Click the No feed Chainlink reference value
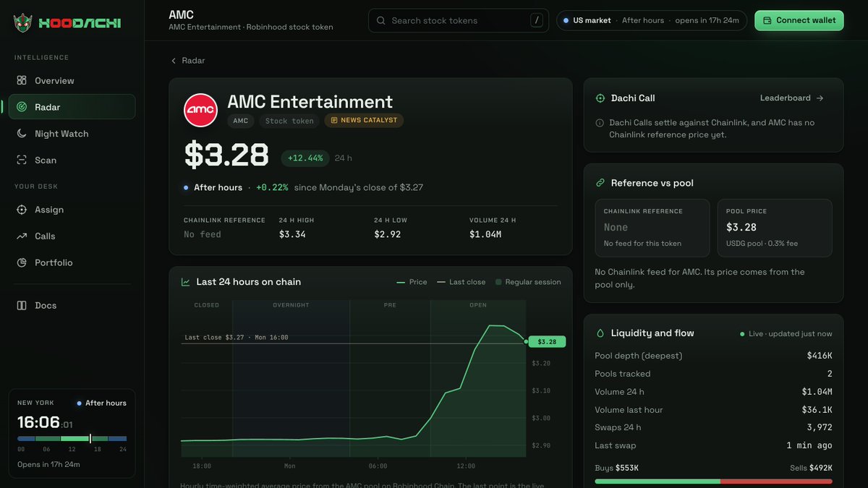The width and height of the screenshot is (868, 488). coord(203,234)
